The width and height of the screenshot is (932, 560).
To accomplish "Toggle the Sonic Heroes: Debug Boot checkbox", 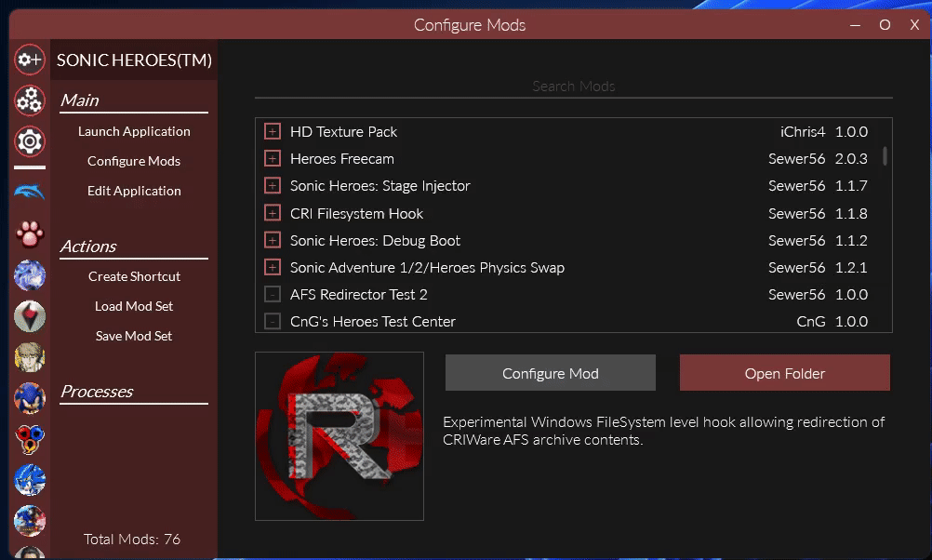I will (273, 240).
